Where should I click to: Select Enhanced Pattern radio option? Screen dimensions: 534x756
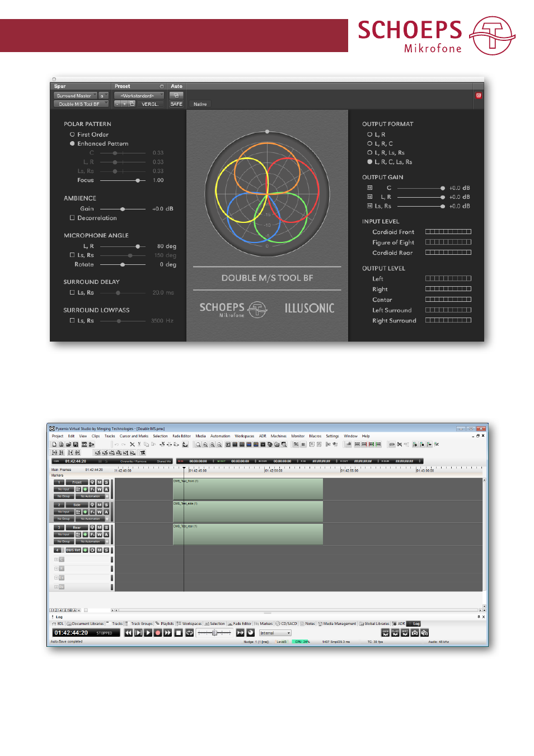tap(72, 143)
